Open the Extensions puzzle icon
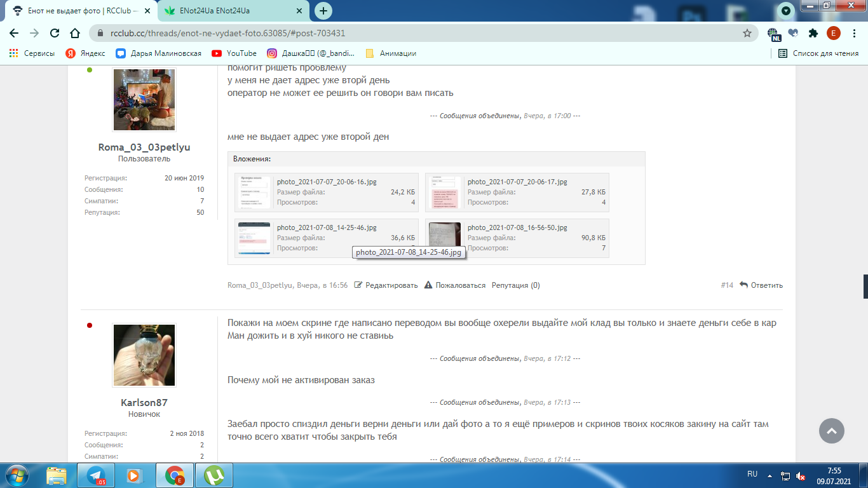The height and width of the screenshot is (488, 868). pos(813,33)
